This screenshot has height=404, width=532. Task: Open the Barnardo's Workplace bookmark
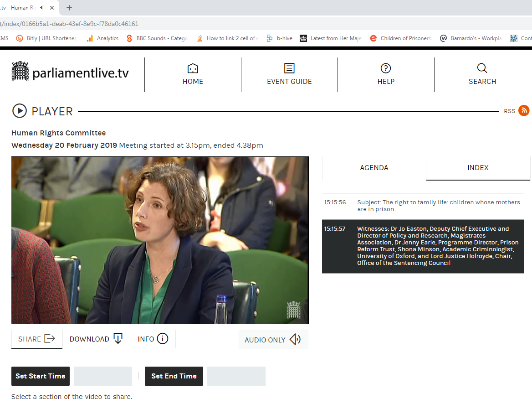click(471, 38)
